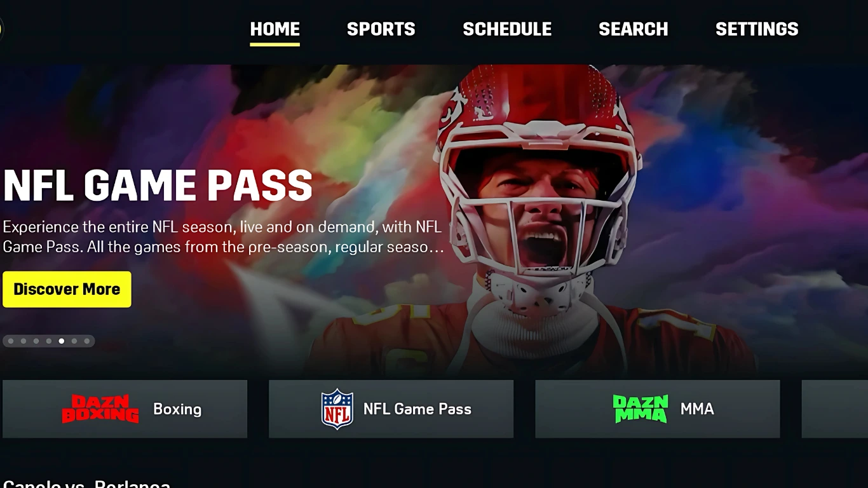Go to the SEARCH tab
The width and height of the screenshot is (868, 488).
click(634, 29)
